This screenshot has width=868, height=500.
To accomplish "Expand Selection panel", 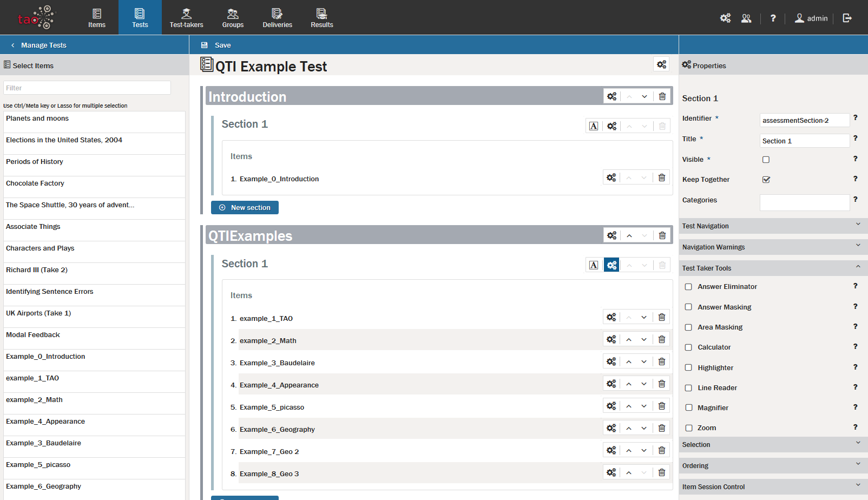I will [773, 444].
